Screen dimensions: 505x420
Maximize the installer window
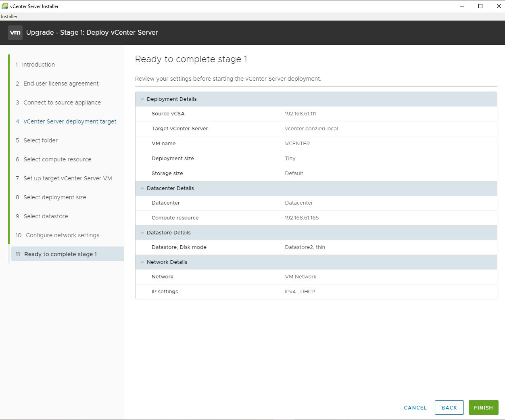coord(480,6)
